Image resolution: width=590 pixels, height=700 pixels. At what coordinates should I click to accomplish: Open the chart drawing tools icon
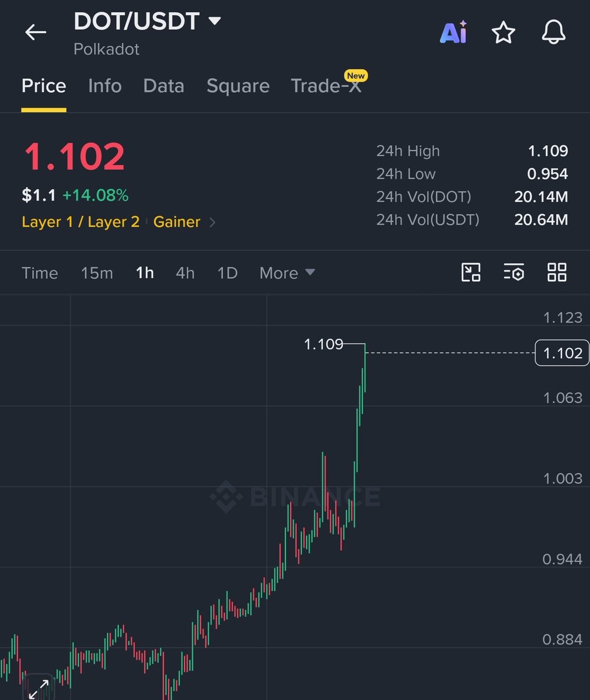[x=470, y=272]
